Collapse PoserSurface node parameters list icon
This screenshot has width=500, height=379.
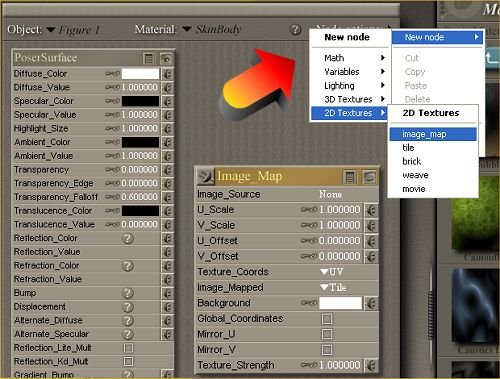pyautogui.click(x=149, y=59)
